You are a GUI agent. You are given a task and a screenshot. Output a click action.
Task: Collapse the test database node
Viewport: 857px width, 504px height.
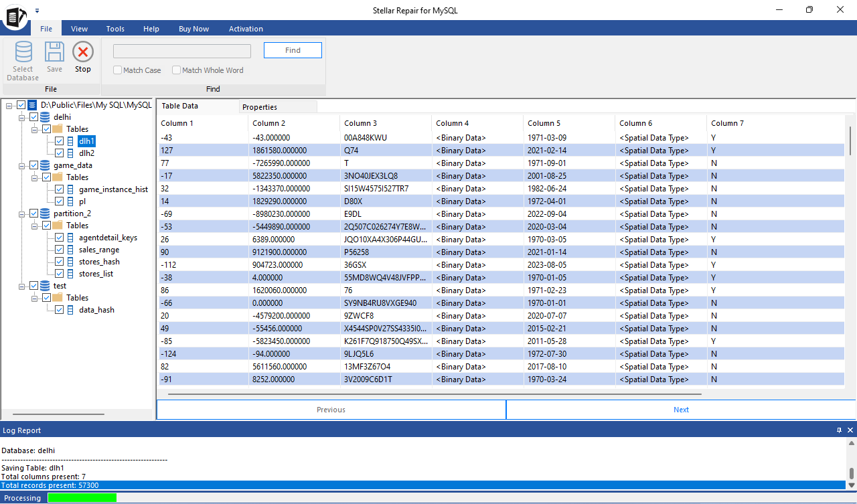pyautogui.click(x=22, y=286)
